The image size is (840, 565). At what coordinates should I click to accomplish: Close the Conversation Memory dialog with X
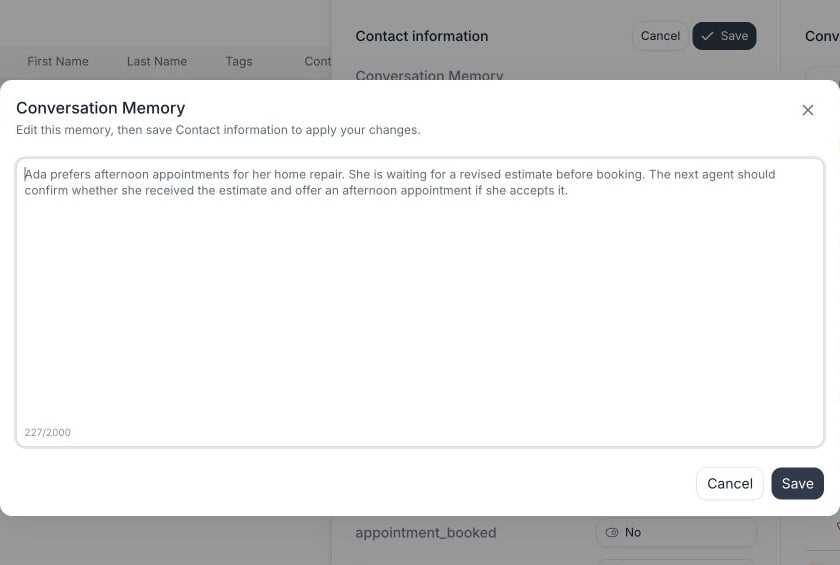point(807,110)
